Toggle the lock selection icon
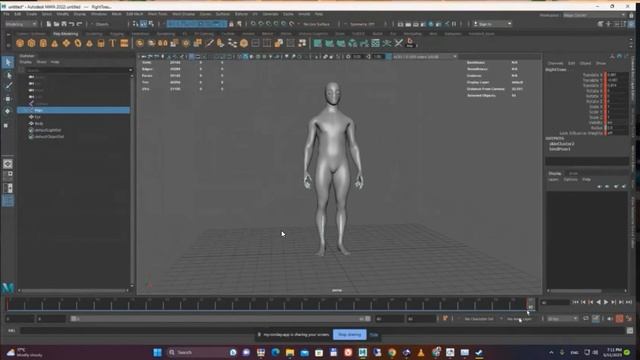640x360 pixels. pyautogui.click(x=231, y=24)
